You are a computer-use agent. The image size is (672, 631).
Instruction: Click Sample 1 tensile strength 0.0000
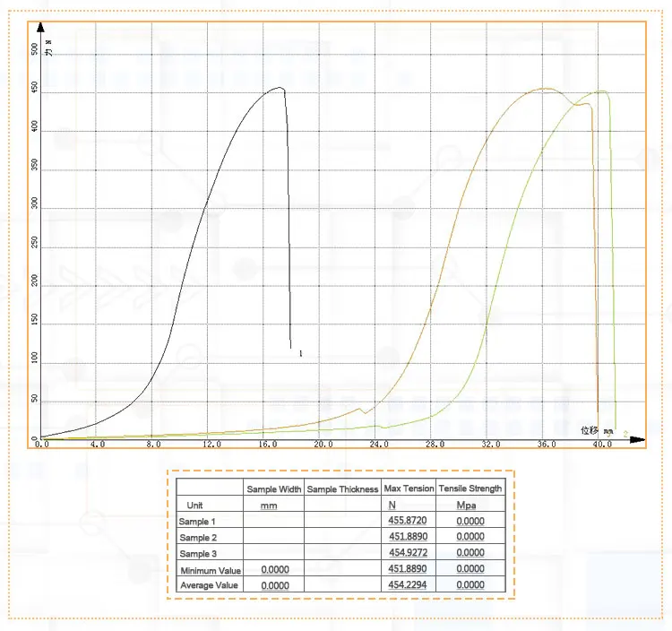coord(470,522)
